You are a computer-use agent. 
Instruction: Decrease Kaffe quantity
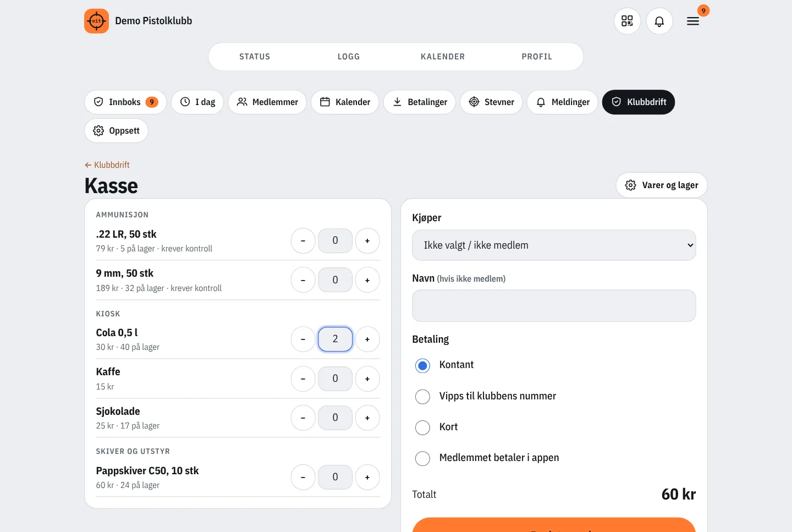click(x=303, y=379)
